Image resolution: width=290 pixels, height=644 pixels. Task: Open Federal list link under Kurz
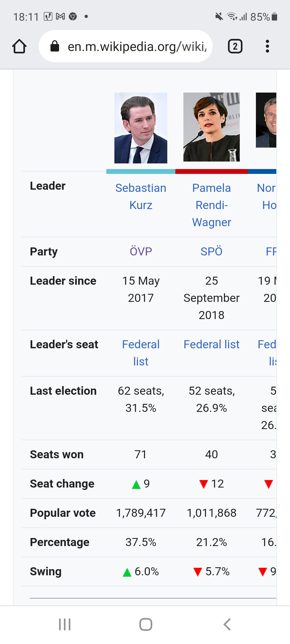coord(141,353)
